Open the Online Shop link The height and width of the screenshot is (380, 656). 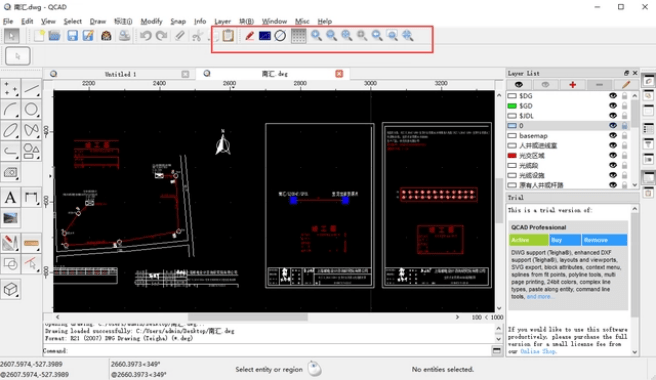pos(538,352)
